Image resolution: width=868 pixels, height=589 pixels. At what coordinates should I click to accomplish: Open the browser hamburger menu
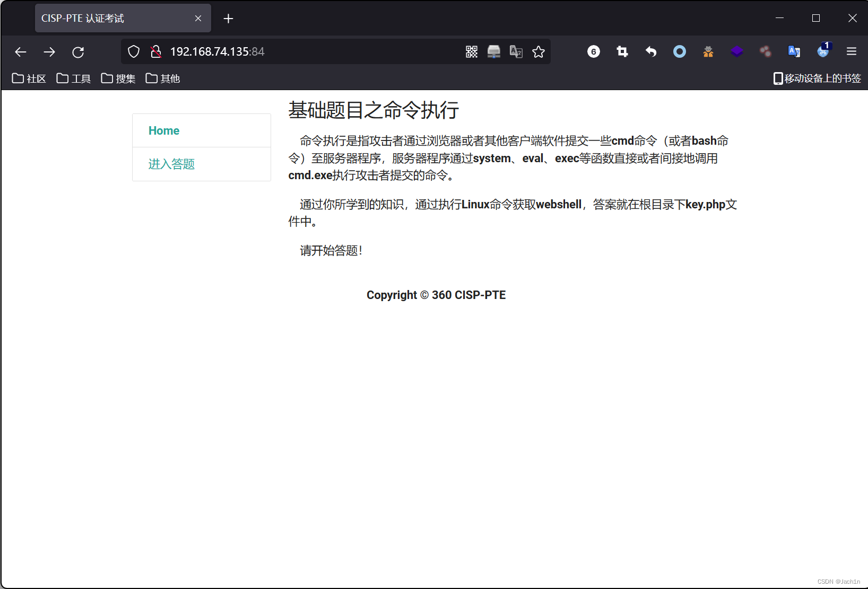pyautogui.click(x=852, y=51)
